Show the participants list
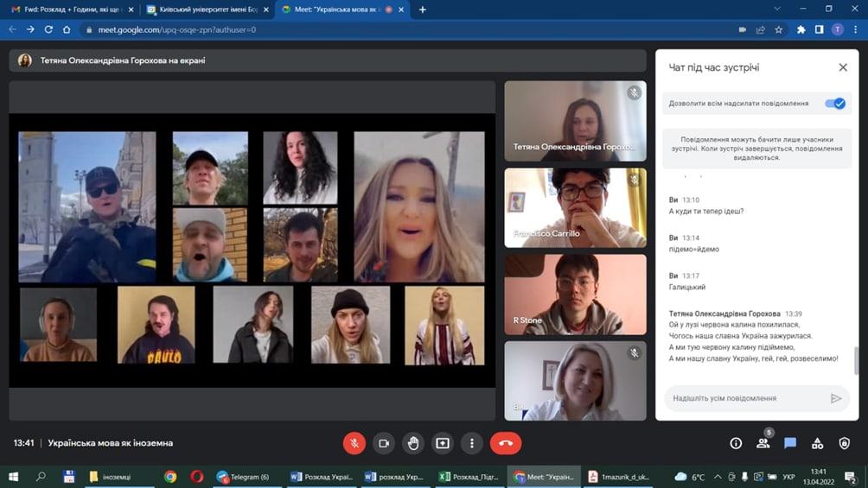The width and height of the screenshot is (868, 488). pyautogui.click(x=763, y=443)
